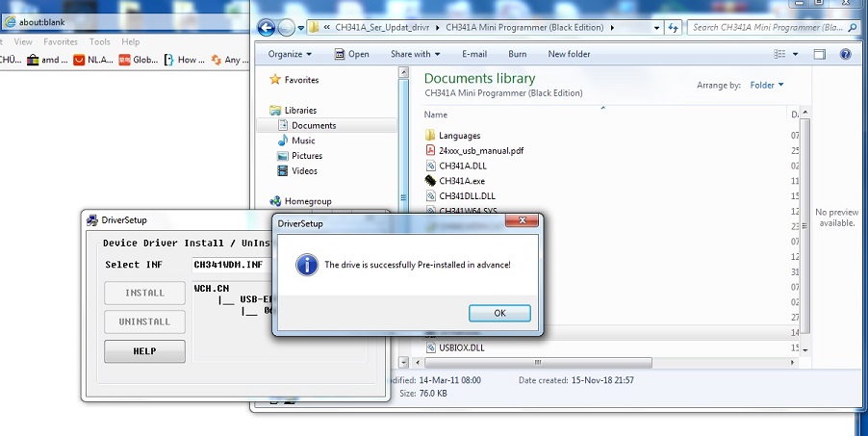Viewport: 868px width, 436px height.
Task: Open the recent locations dropdown arrow
Action: 300,28
